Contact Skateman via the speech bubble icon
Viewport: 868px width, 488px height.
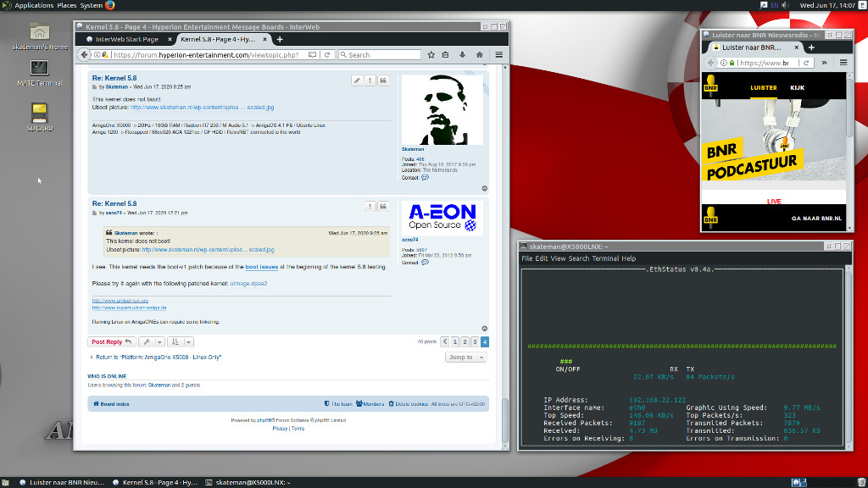[426, 178]
